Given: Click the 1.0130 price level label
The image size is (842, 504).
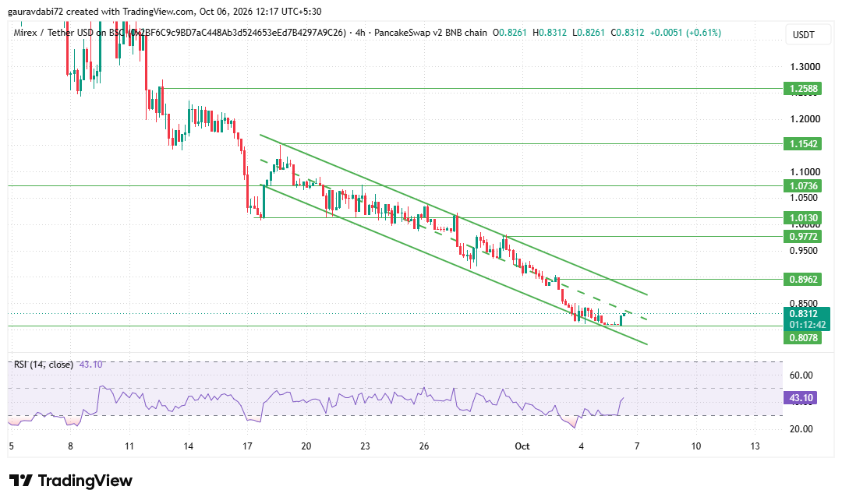Looking at the screenshot, I should coord(802,218).
